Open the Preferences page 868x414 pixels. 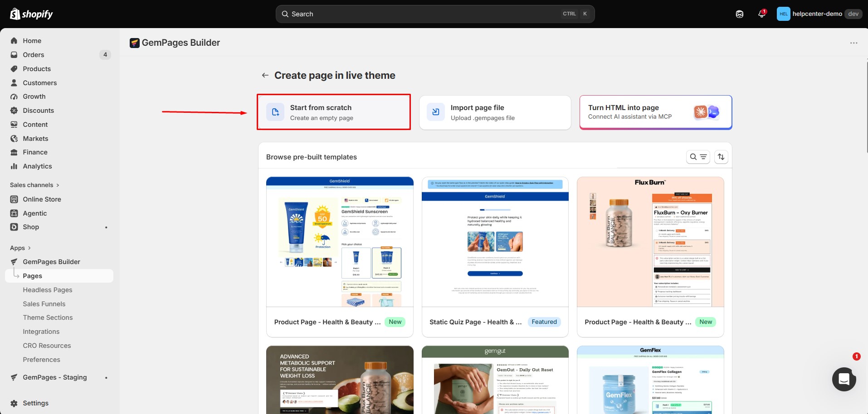coord(41,360)
